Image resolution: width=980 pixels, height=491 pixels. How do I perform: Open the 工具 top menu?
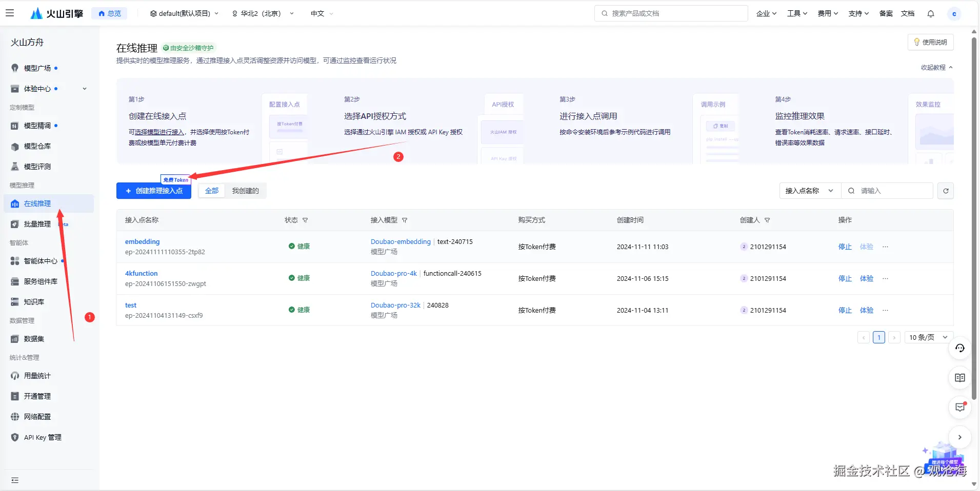[x=797, y=14]
